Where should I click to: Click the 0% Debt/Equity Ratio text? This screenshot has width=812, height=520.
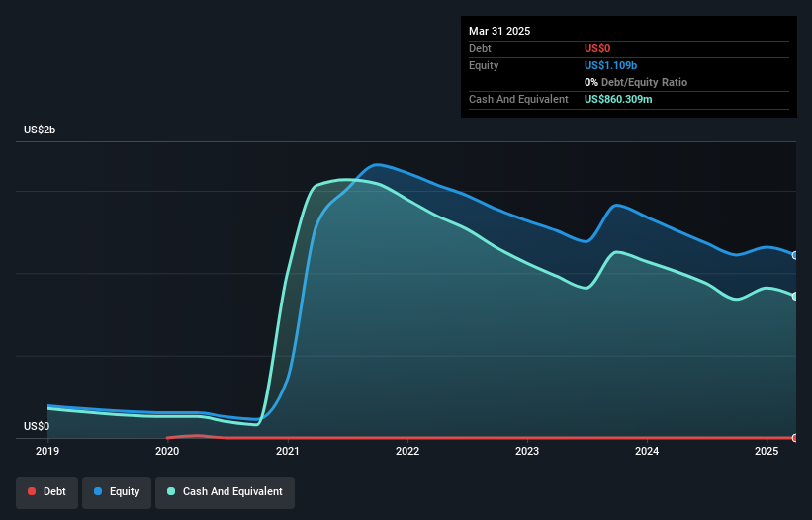[x=636, y=82]
